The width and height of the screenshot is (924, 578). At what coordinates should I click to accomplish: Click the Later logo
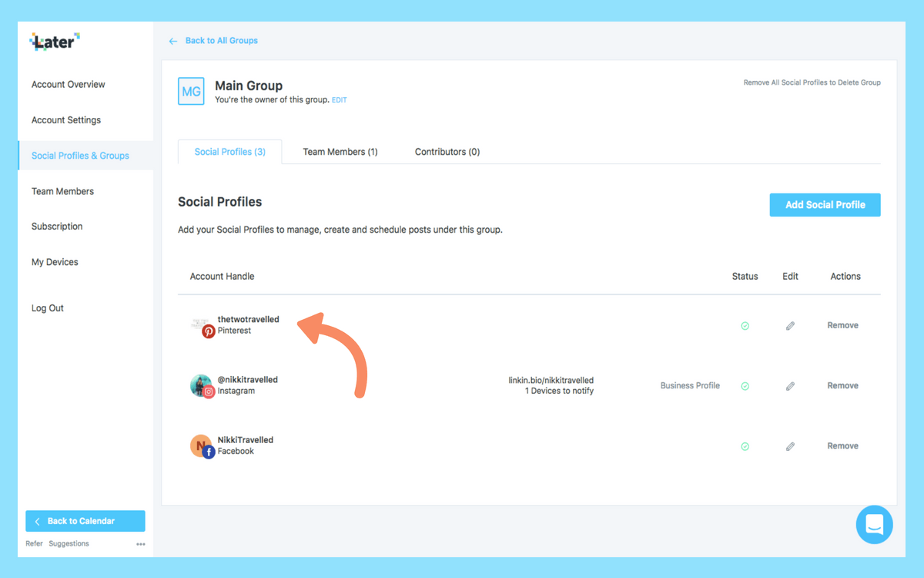(x=55, y=42)
